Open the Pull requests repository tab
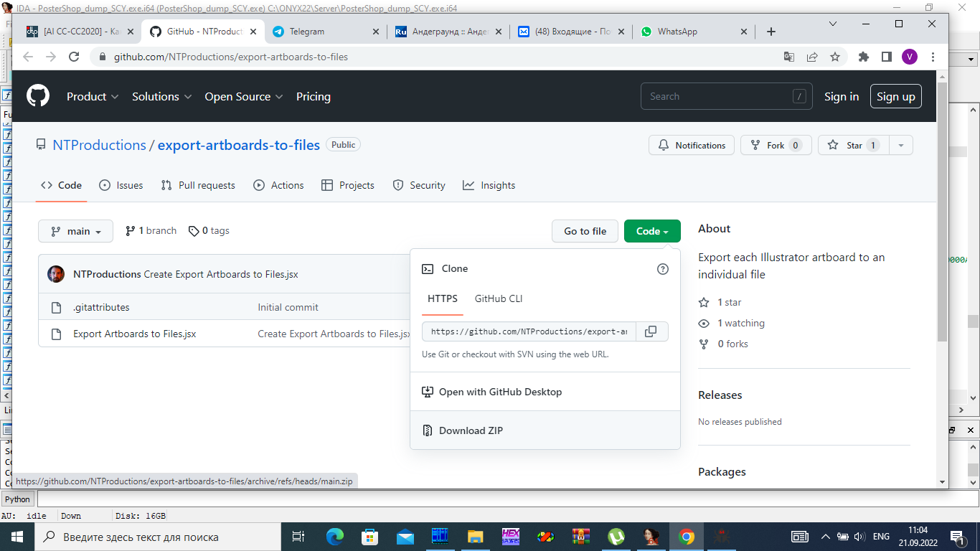The height and width of the screenshot is (551, 980). 198,185
